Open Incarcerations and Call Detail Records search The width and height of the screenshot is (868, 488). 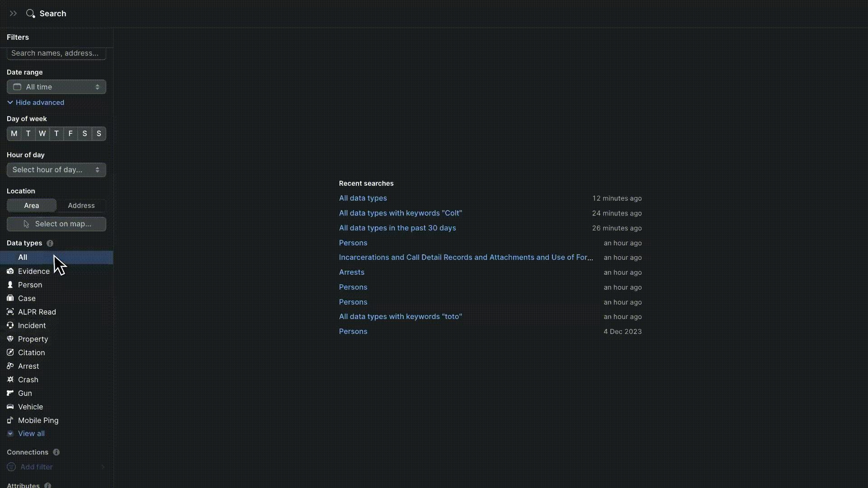pos(466,258)
